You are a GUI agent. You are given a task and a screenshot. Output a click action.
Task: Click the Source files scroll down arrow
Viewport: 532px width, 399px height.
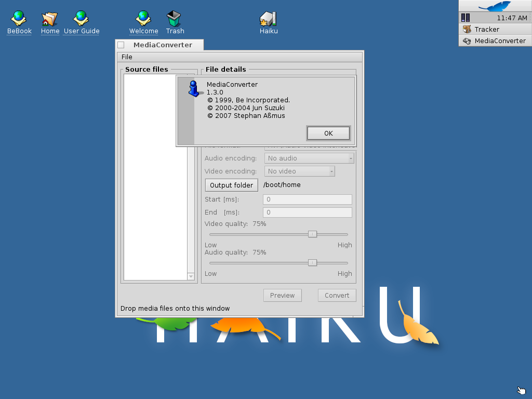[191, 276]
